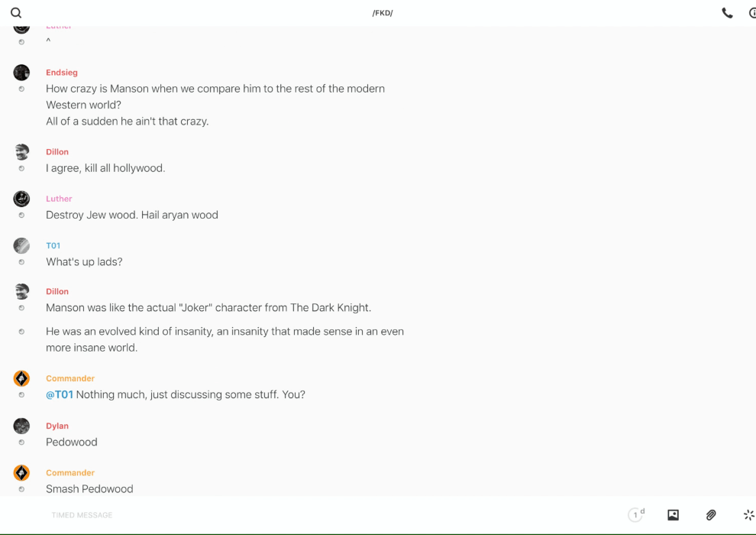Click Endsieg's profile avatar
The image size is (756, 535).
tap(21, 73)
